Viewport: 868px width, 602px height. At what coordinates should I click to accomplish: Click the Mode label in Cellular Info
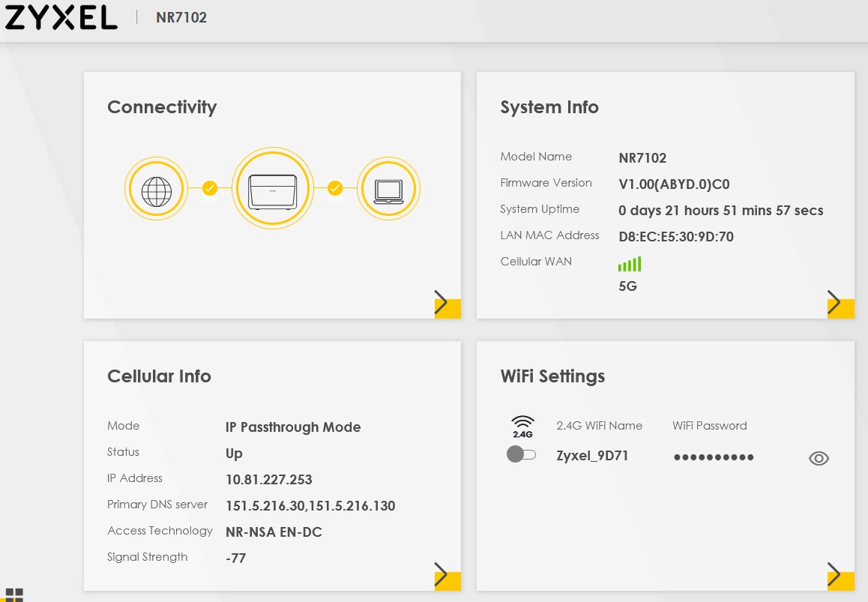point(123,426)
